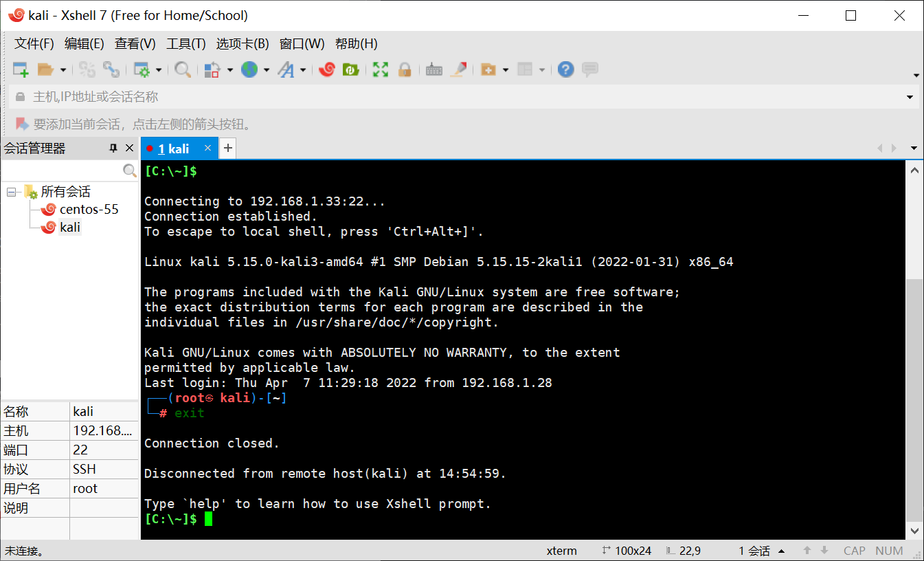Image resolution: width=924 pixels, height=561 pixels.
Task: Click the tab scroll left arrow
Action: point(881,148)
